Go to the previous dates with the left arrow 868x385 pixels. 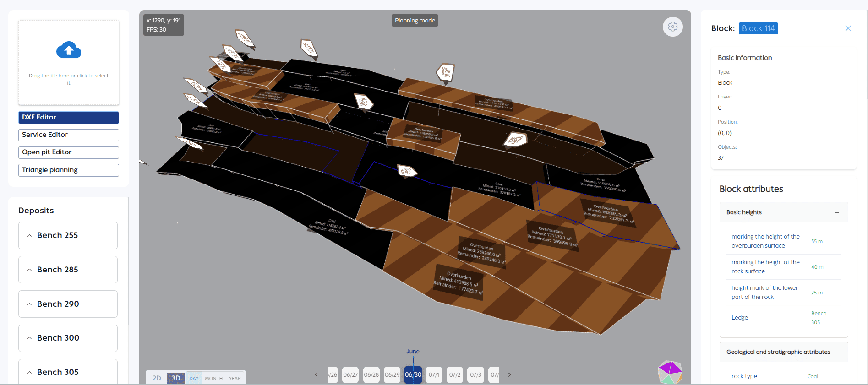316,374
